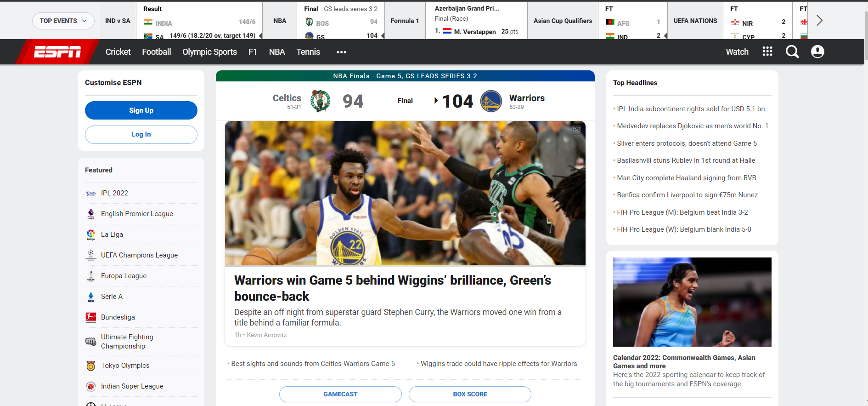Open the apps grid icon
Screen dimensions: 868x406
pos(767,51)
